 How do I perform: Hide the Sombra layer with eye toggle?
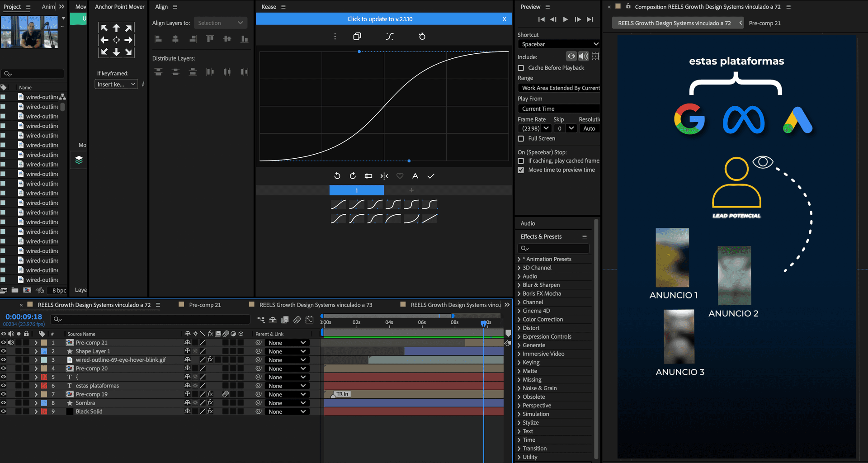point(4,403)
